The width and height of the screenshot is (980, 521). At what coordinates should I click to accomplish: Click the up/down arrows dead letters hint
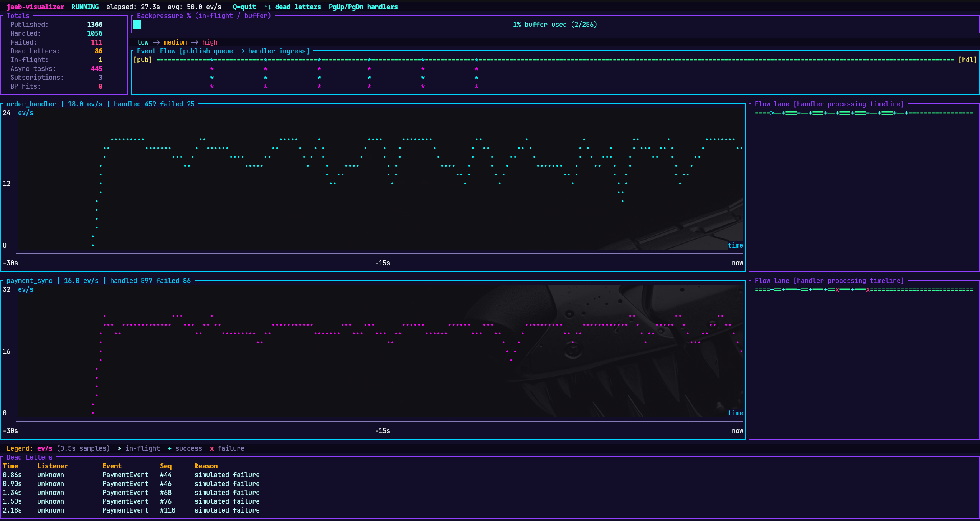click(x=292, y=7)
